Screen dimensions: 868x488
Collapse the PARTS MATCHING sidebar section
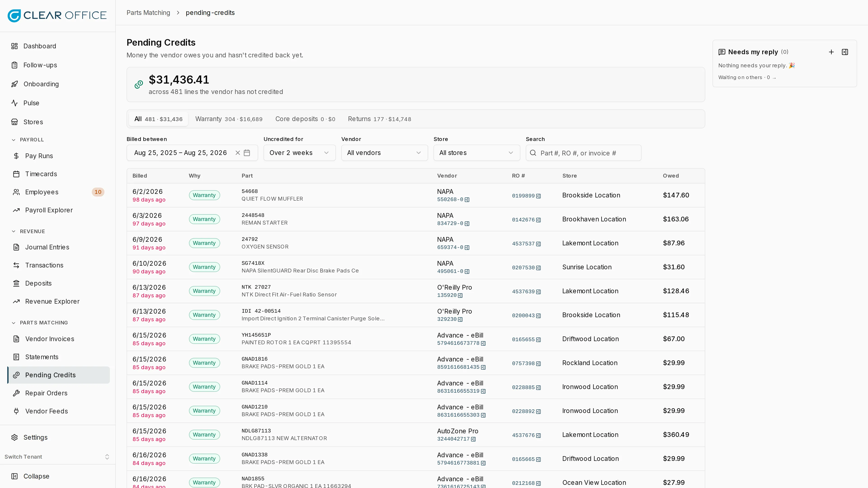pyautogui.click(x=40, y=323)
